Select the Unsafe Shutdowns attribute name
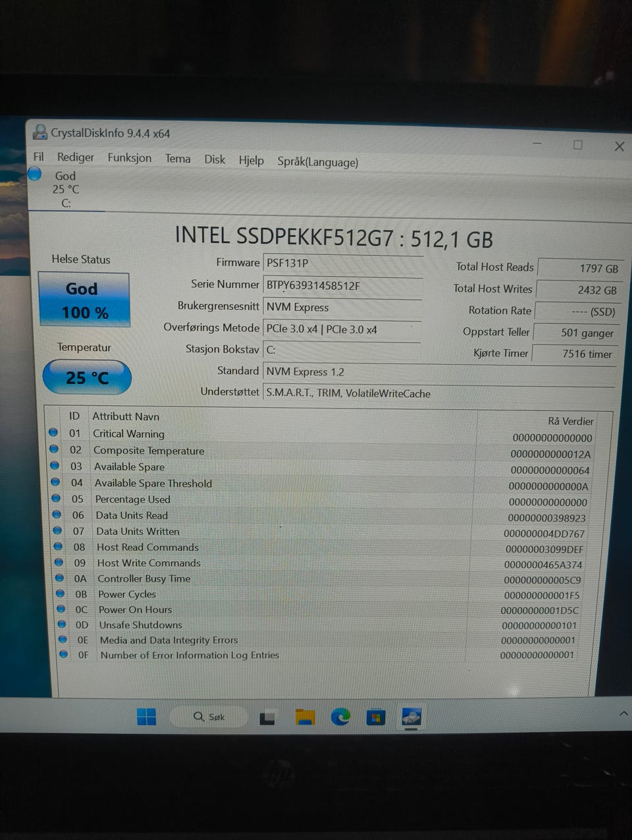This screenshot has width=632, height=840. [x=140, y=625]
